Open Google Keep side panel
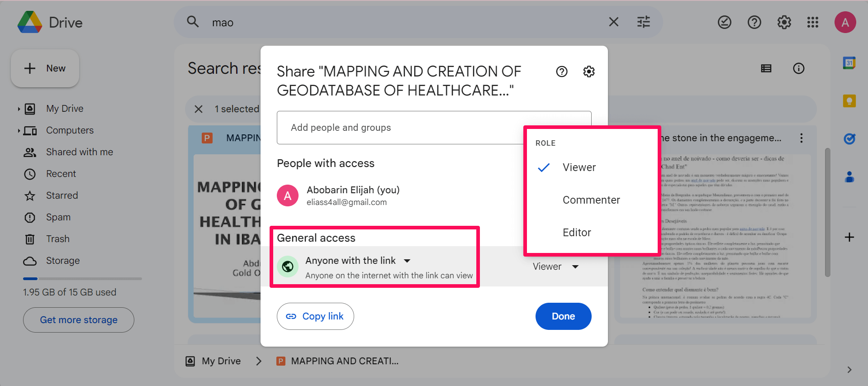Viewport: 868px width, 386px height. (x=849, y=101)
